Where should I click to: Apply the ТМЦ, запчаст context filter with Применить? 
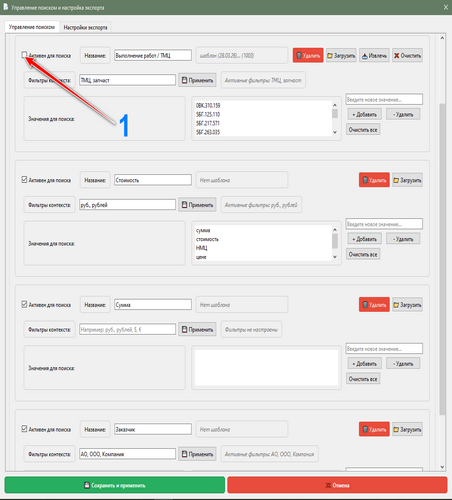click(x=197, y=80)
